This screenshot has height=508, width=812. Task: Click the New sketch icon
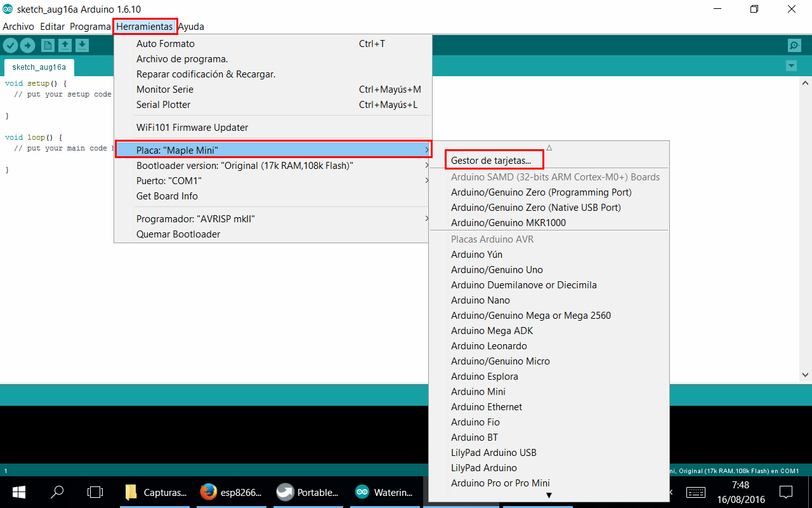pos(48,45)
